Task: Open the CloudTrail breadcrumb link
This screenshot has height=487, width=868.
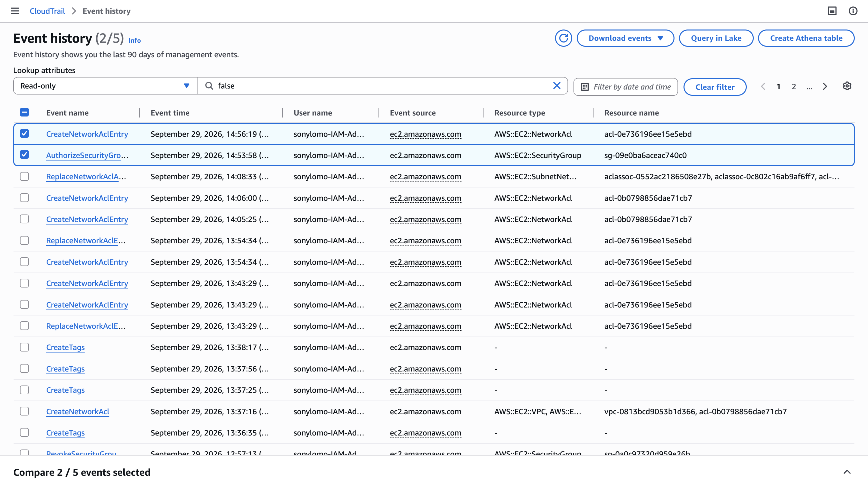Action: [x=47, y=11]
